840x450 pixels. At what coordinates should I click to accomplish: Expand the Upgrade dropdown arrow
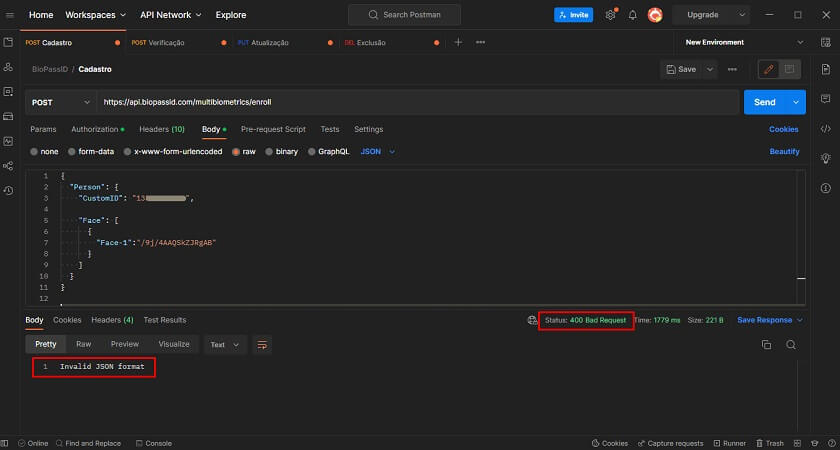[742, 15]
